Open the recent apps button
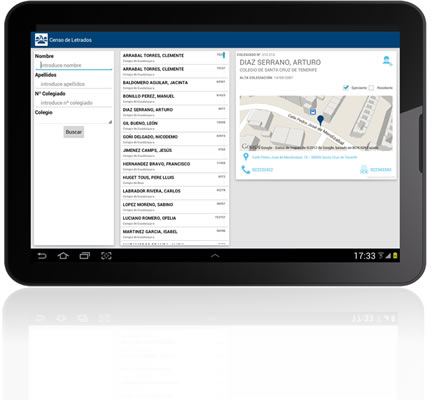The width and height of the screenshot is (432, 400). pyautogui.click(x=85, y=256)
